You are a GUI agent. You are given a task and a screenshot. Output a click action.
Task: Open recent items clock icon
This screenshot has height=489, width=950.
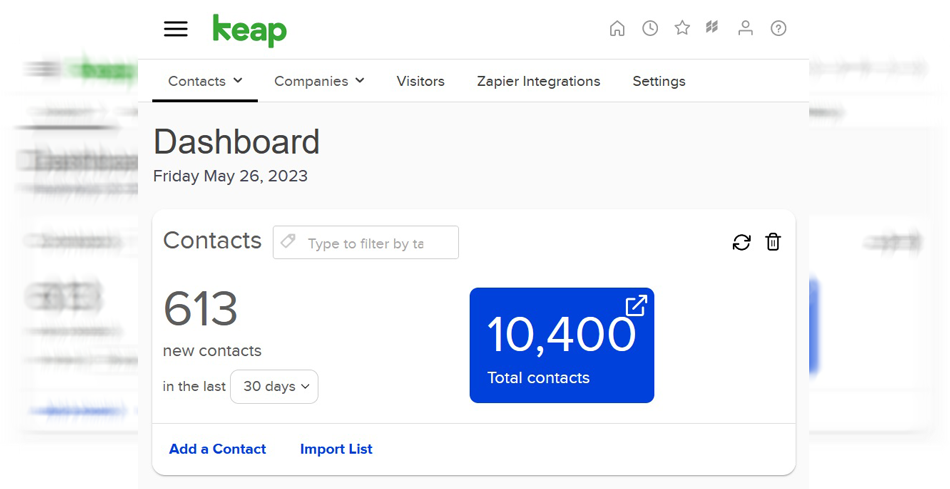point(650,28)
